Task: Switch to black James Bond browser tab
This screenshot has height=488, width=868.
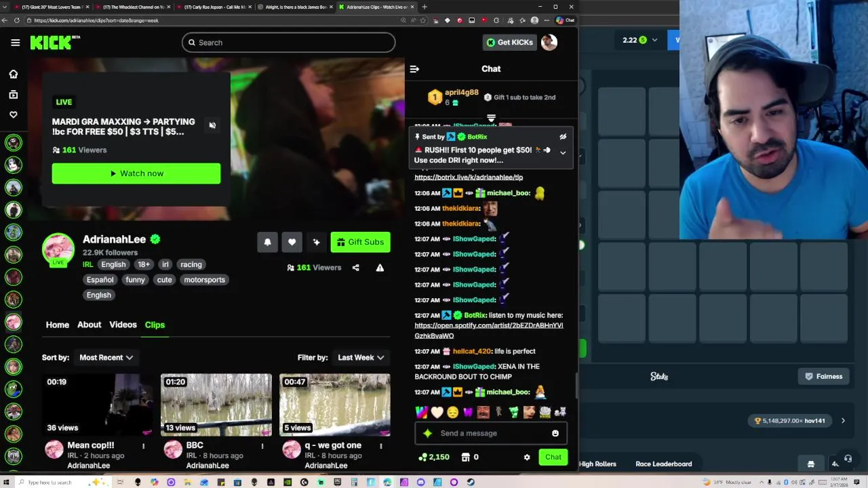Action: [x=295, y=7]
